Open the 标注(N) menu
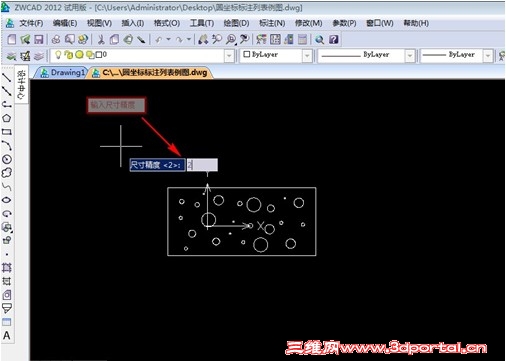Viewport: 506px width, 361px height. click(x=272, y=23)
